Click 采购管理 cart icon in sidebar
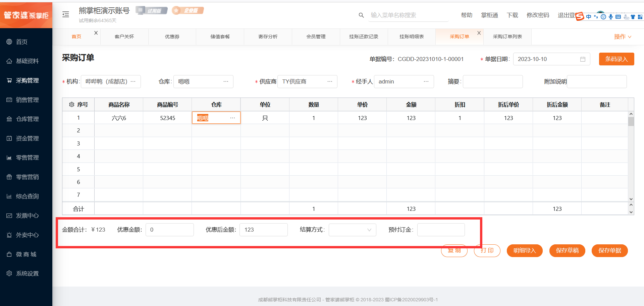This screenshot has height=306, width=644. [x=9, y=80]
